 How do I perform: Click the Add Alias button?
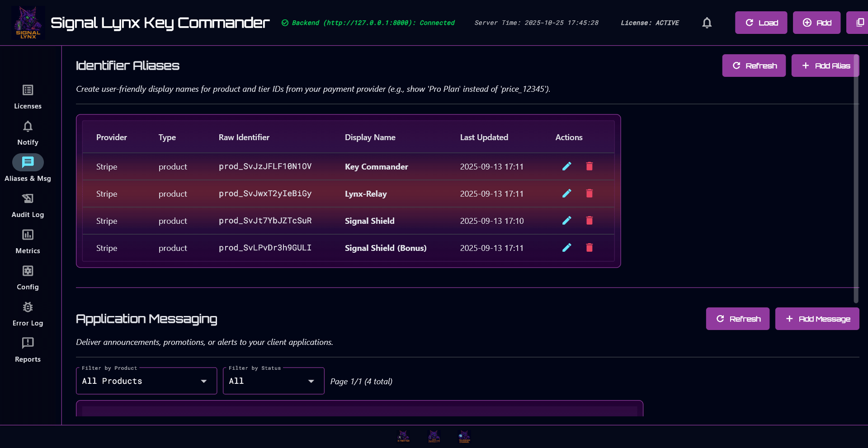[x=826, y=66]
